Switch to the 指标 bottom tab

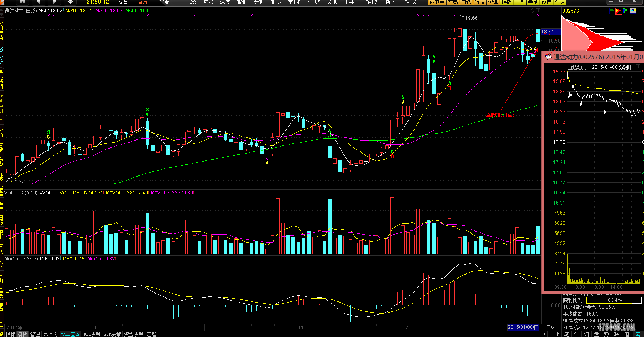pos(11,334)
